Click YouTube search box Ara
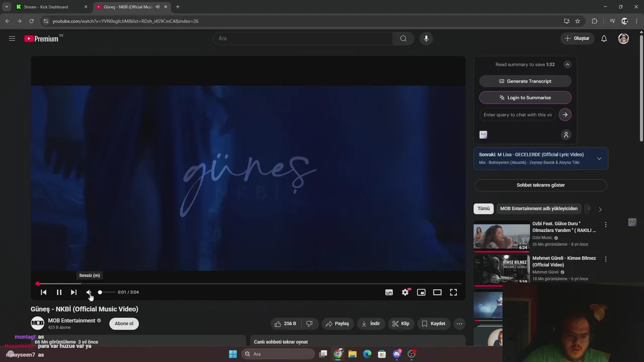The height and width of the screenshot is (362, 644). click(x=303, y=38)
